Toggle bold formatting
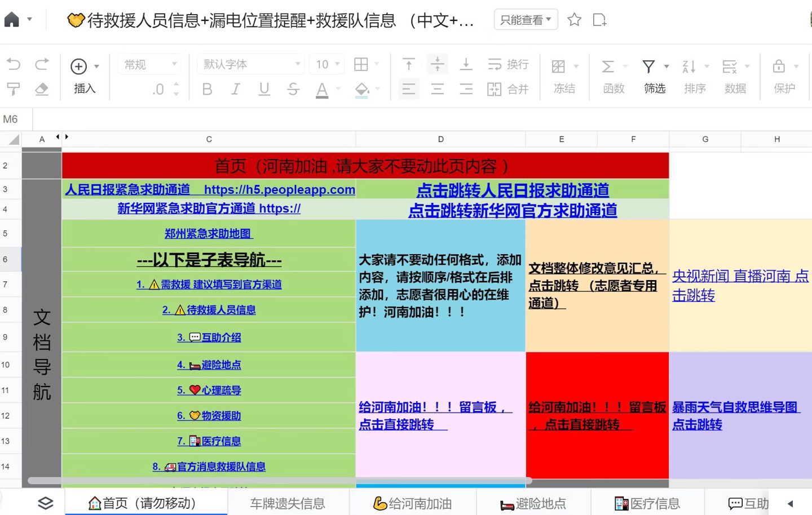Viewport: 812px width, 515px height. click(x=207, y=88)
